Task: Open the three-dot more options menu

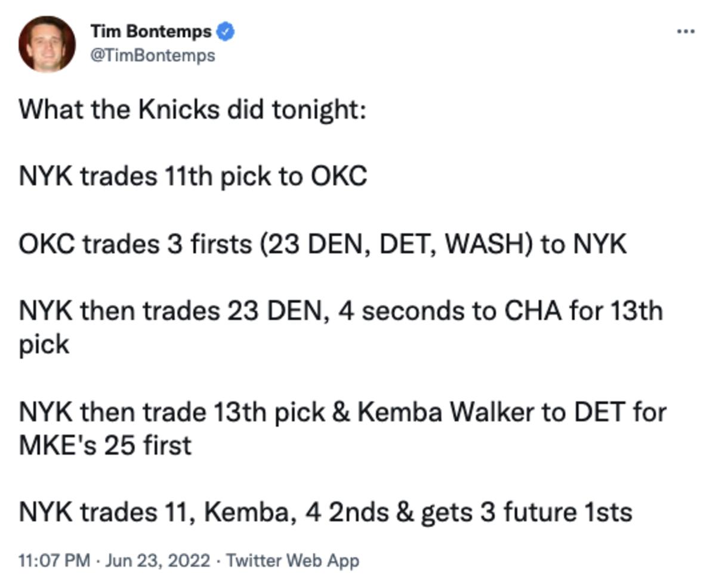Action: pyautogui.click(x=686, y=30)
